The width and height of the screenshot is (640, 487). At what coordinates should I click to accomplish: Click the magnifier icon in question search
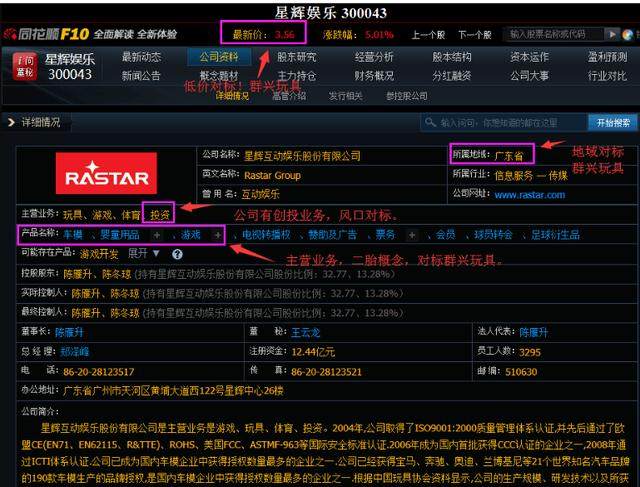[430, 122]
